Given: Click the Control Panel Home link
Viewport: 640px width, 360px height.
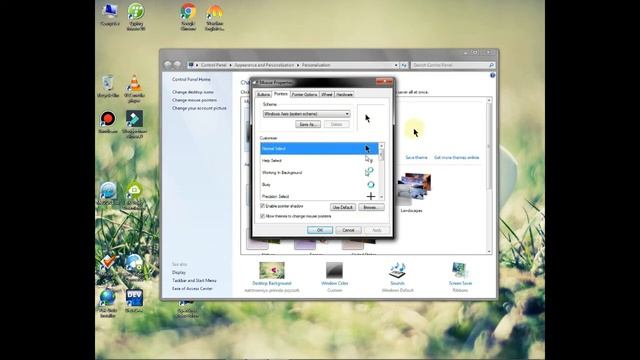Looking at the screenshot, I should coord(191,79).
